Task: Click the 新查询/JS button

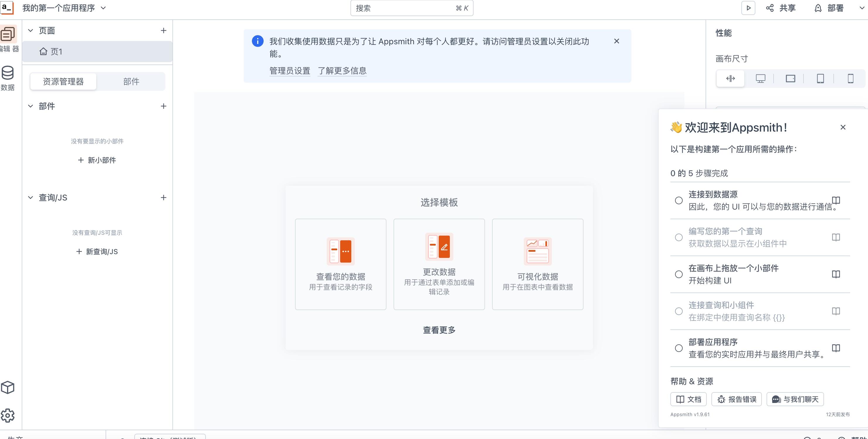Action: point(97,251)
